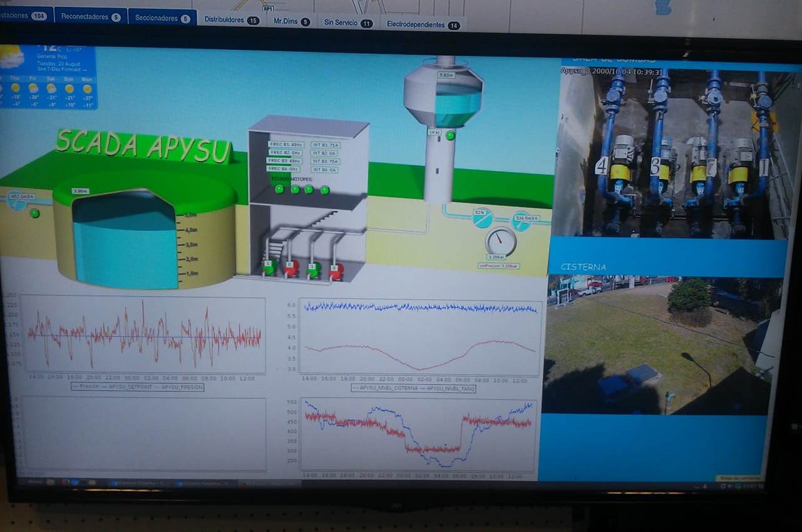Screen dimensions: 802x532
Task: Open the Reconectadores tab
Action: click(x=90, y=17)
